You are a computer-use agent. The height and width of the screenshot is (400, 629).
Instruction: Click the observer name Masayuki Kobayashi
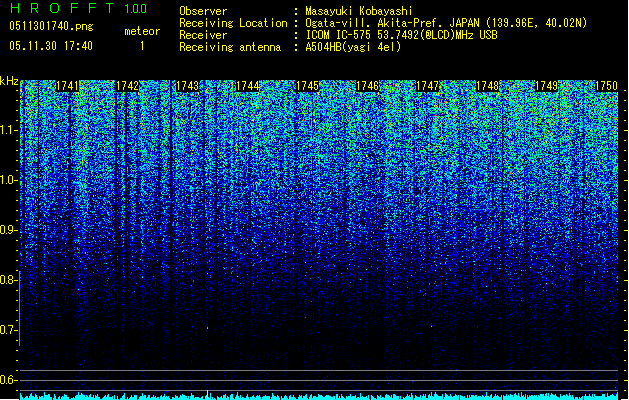tap(359, 11)
